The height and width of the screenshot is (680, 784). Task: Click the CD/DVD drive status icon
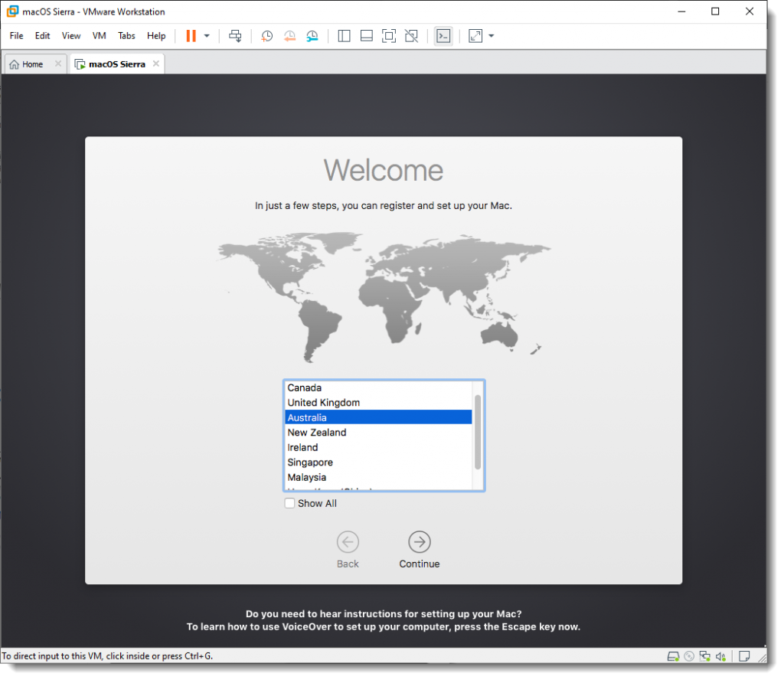coord(689,657)
